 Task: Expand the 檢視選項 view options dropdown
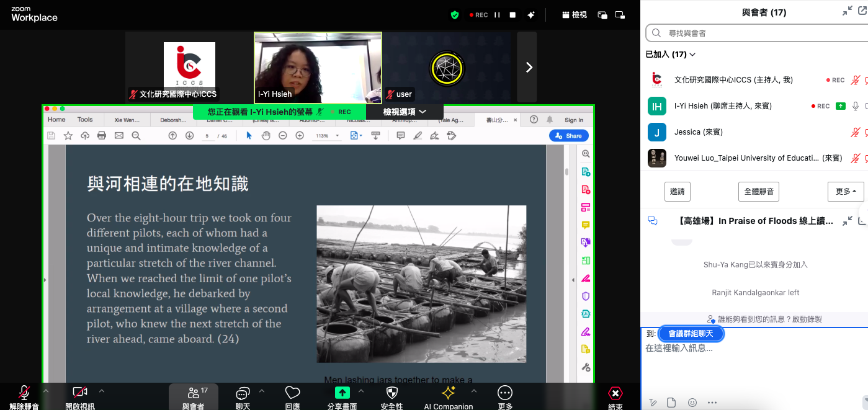(405, 112)
